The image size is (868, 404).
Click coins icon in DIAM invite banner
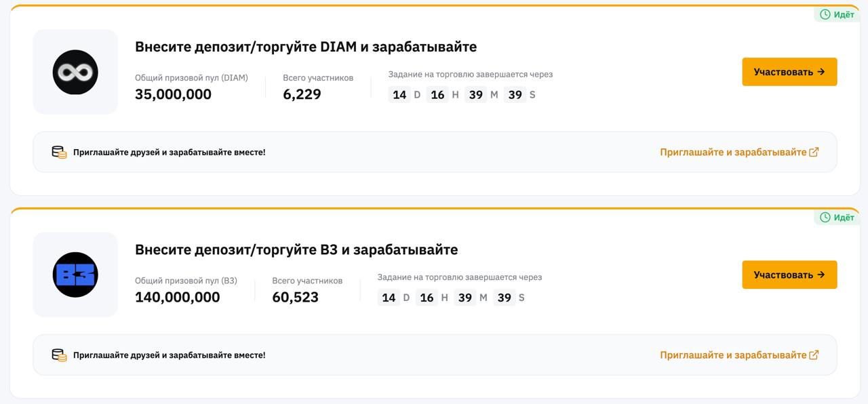[60, 152]
